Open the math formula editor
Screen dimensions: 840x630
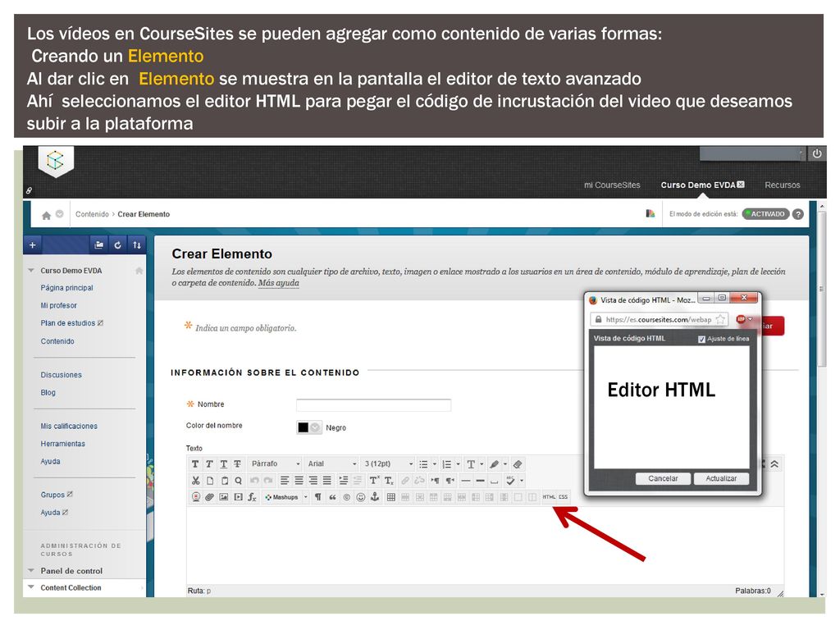click(252, 497)
